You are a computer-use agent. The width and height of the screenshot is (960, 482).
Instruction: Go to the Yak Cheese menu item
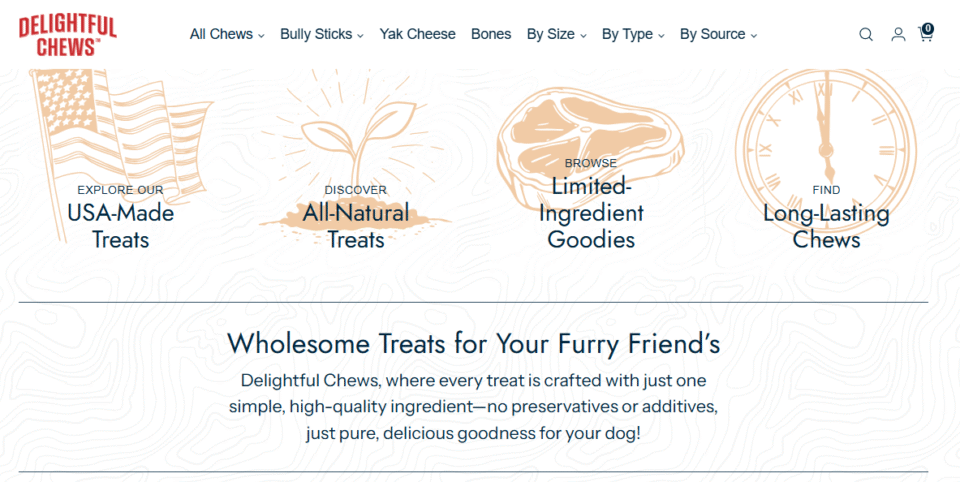click(x=417, y=34)
